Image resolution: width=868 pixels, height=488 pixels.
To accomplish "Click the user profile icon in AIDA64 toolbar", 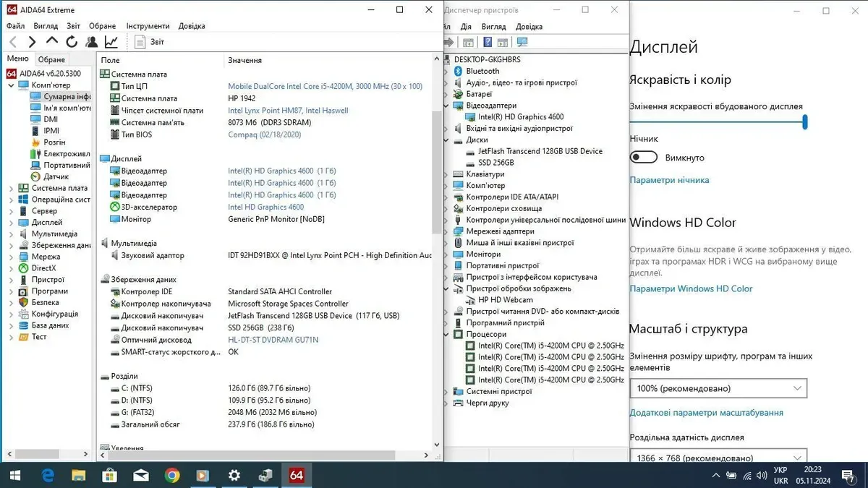I will pos(91,42).
